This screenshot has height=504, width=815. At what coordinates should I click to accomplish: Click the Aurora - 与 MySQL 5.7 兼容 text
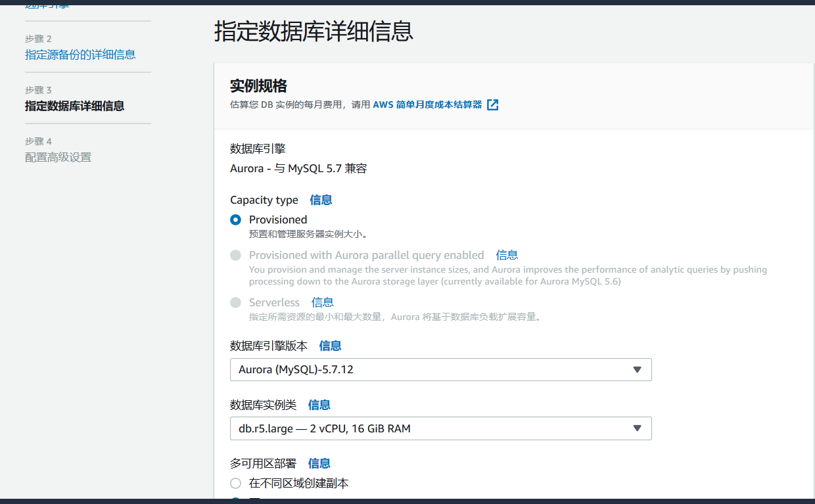point(298,168)
